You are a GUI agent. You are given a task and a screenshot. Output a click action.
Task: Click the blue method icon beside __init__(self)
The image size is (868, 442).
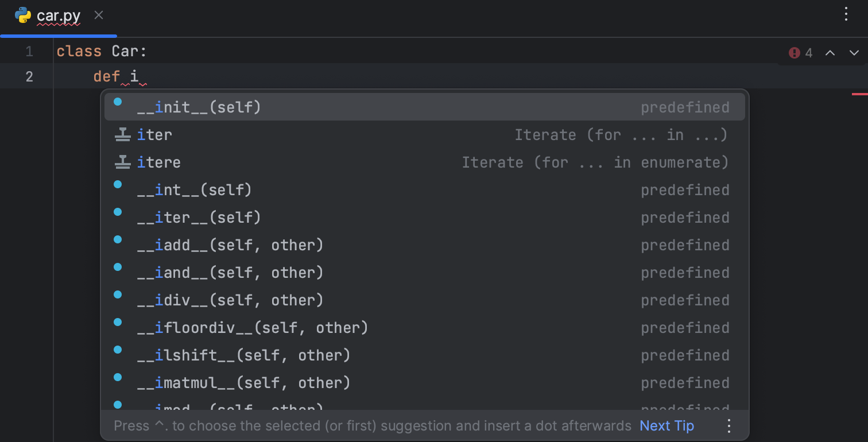[118, 101]
